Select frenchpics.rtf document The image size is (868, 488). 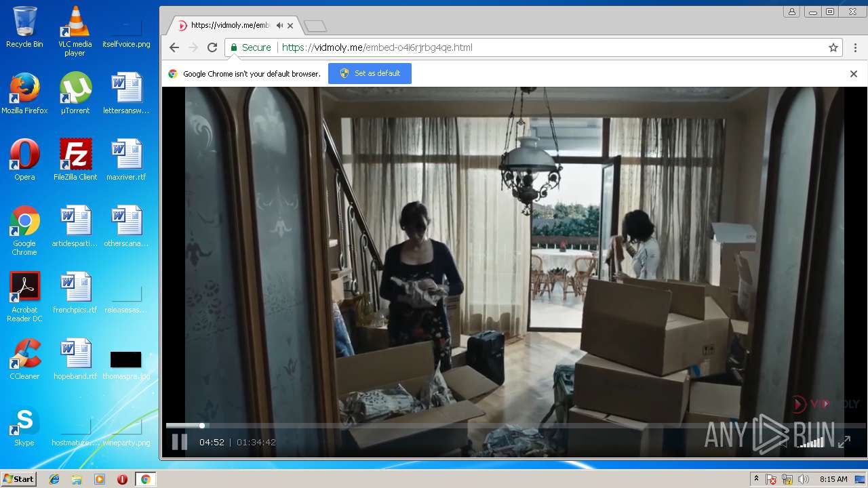[75, 293]
